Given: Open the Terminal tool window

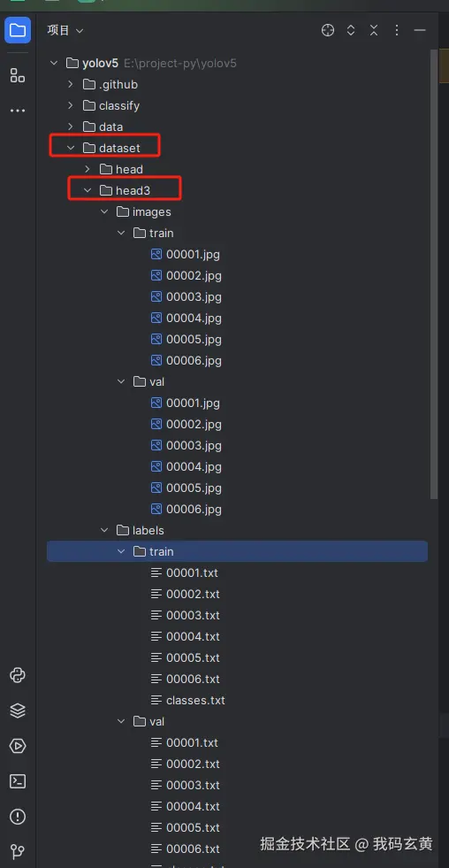Looking at the screenshot, I should (18, 781).
